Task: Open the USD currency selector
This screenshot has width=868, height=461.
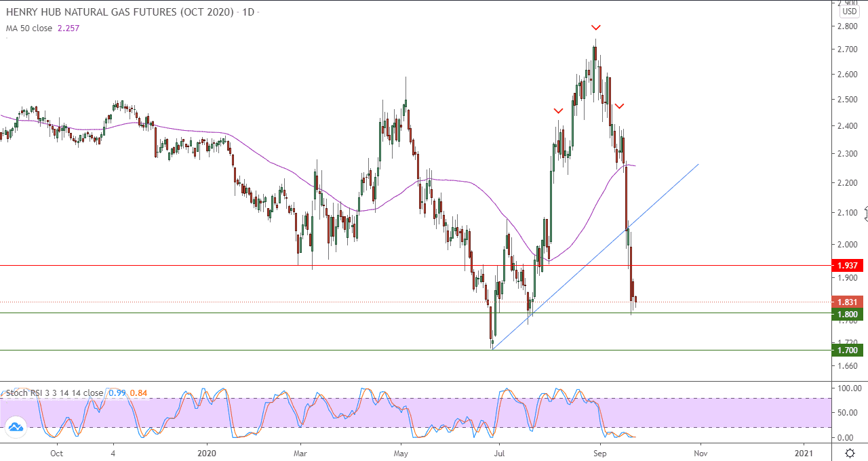Action: pyautogui.click(x=849, y=12)
